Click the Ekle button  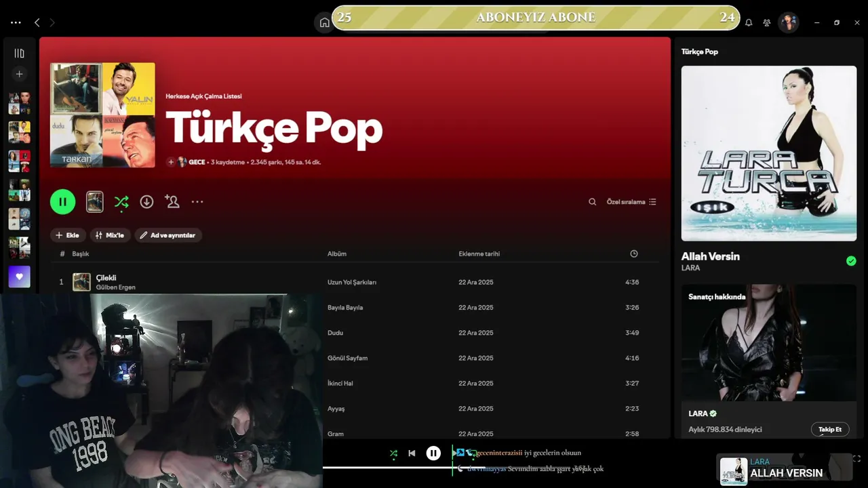point(68,235)
